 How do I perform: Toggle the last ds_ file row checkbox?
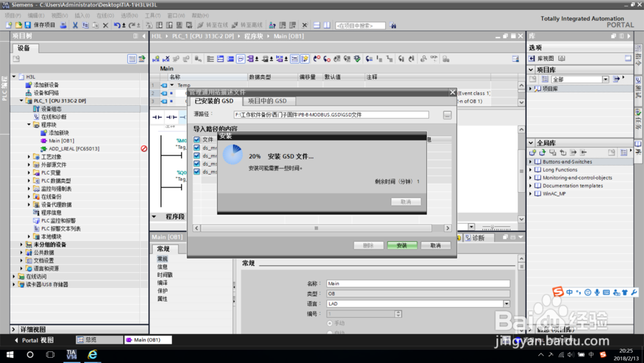pos(196,172)
